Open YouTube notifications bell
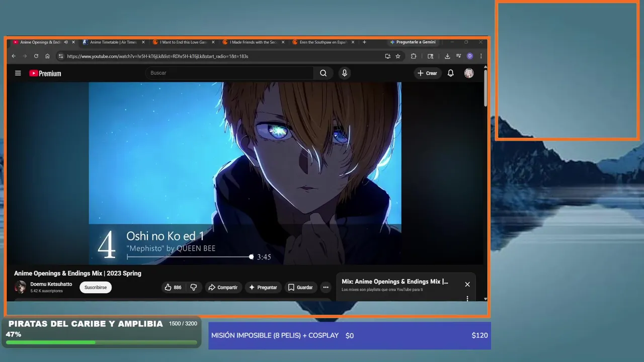This screenshot has height=362, width=644. [x=451, y=73]
